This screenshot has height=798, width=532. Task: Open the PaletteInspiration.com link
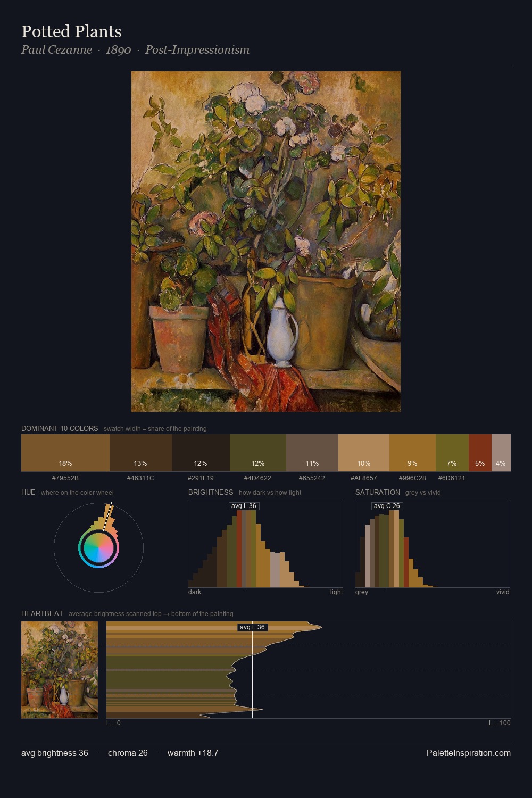(469, 753)
